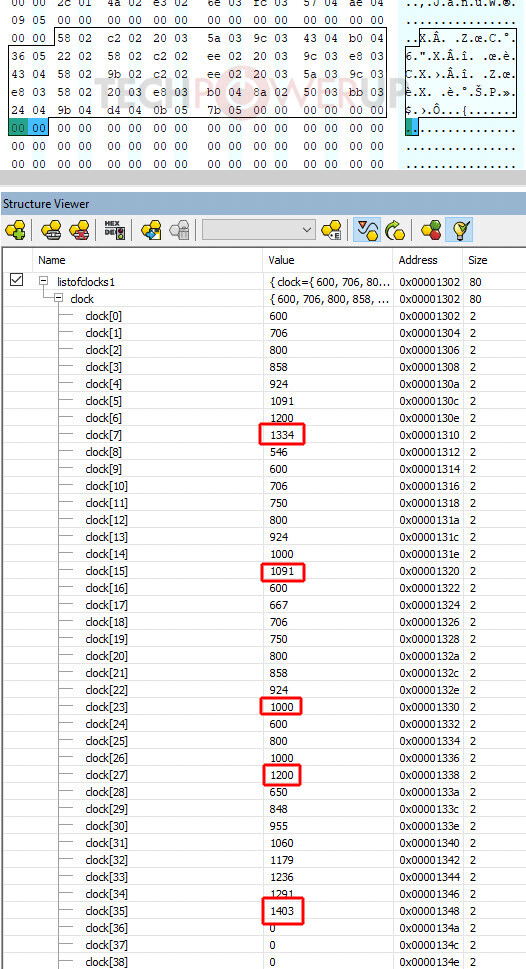This screenshot has width=526, height=969.
Task: Click the add structure icon with green plus
Action: coord(15,231)
